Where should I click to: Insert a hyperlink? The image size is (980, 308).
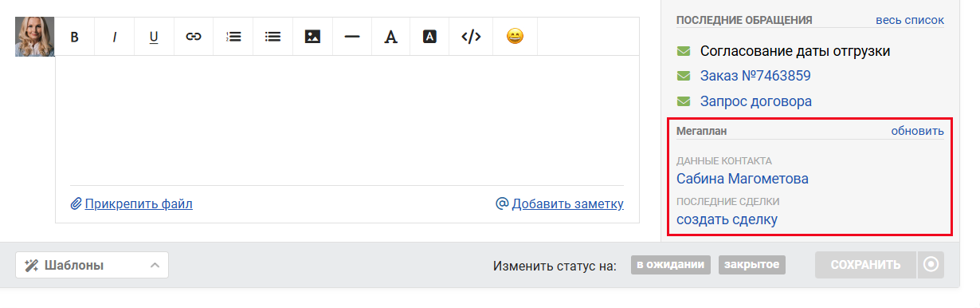[x=194, y=37]
